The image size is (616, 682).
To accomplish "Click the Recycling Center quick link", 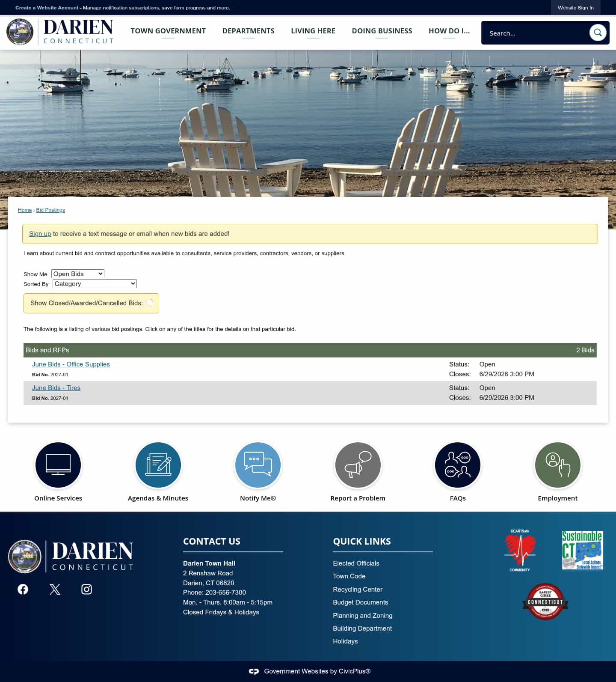I will [358, 590].
